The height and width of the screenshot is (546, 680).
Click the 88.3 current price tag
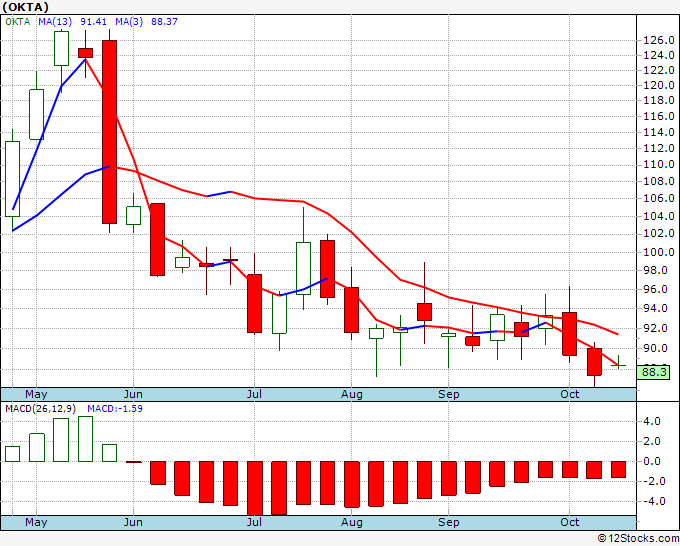(x=654, y=372)
